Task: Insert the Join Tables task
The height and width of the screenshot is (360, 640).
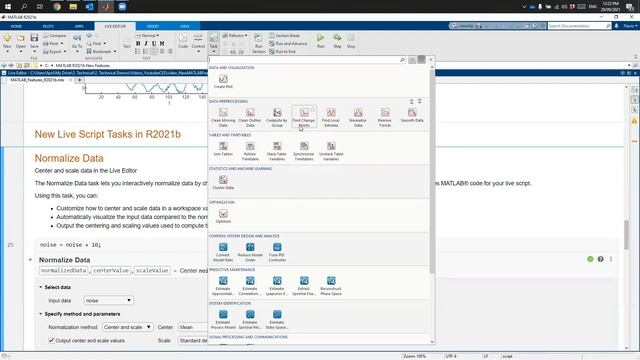Action: (x=223, y=149)
